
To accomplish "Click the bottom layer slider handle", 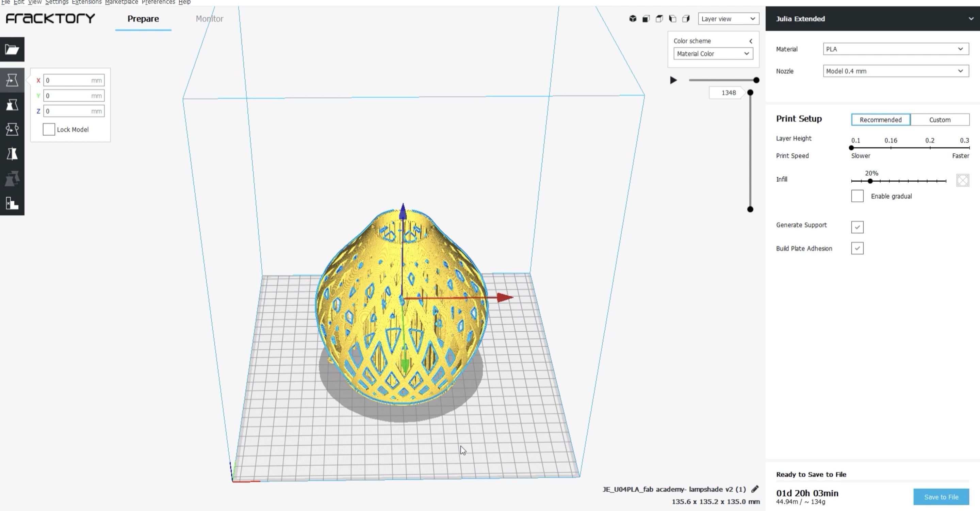I will click(x=750, y=209).
